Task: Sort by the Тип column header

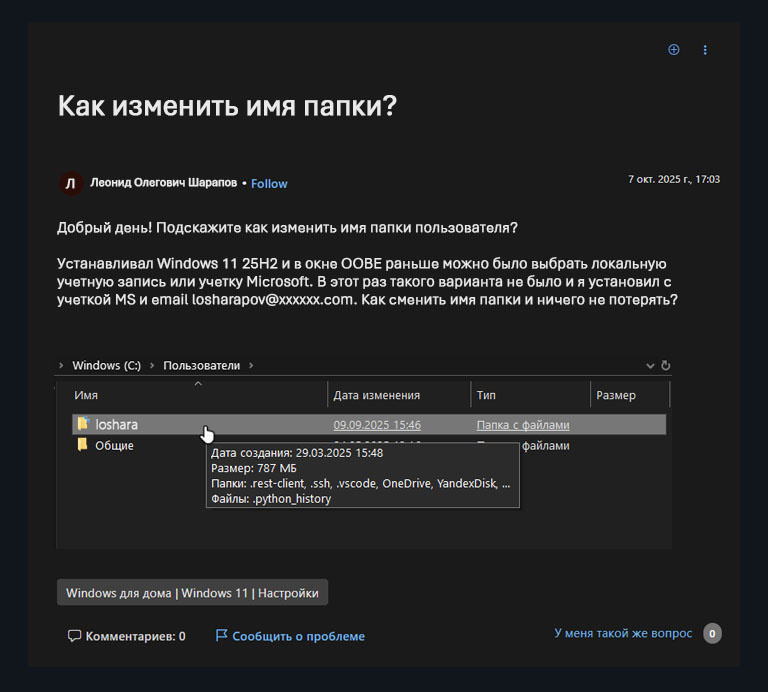Action: (486, 395)
